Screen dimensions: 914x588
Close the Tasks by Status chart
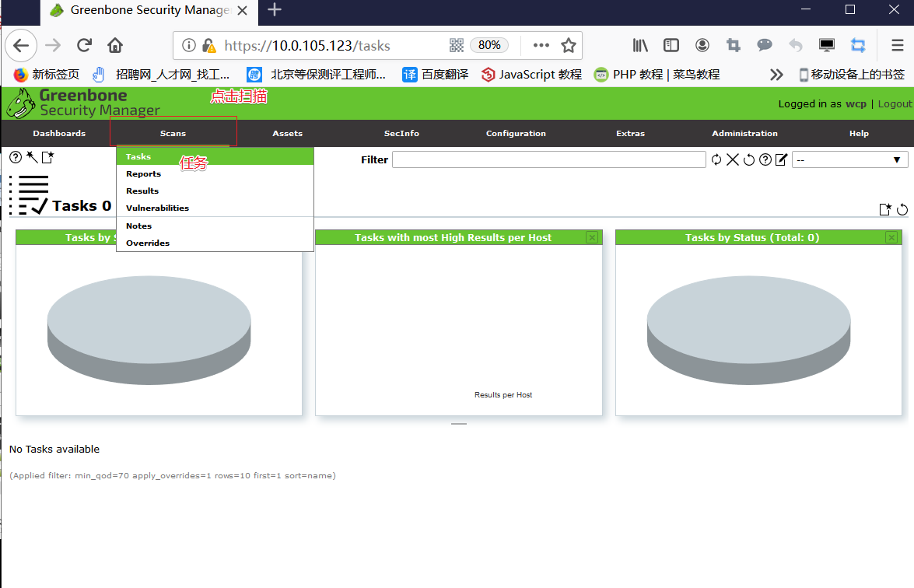[891, 237]
